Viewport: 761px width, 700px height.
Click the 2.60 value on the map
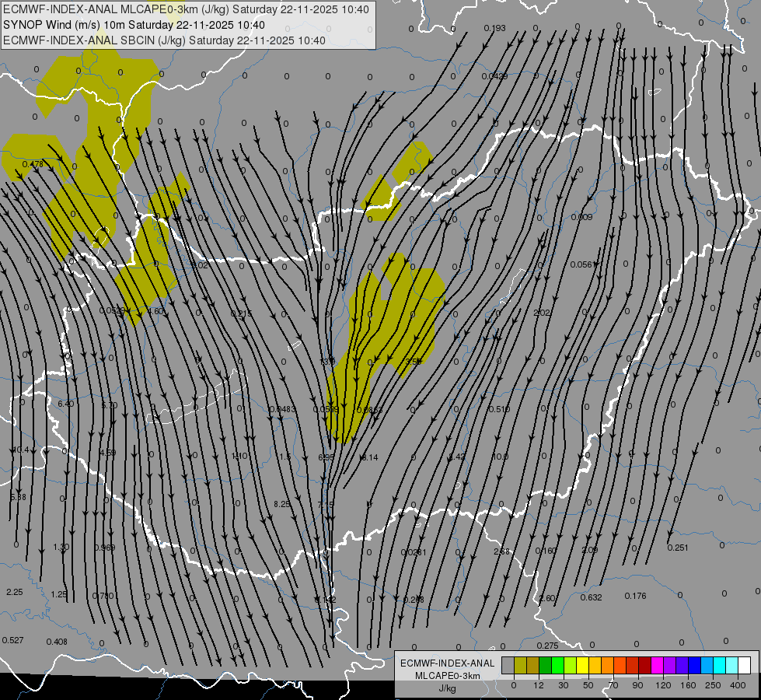coord(547,598)
